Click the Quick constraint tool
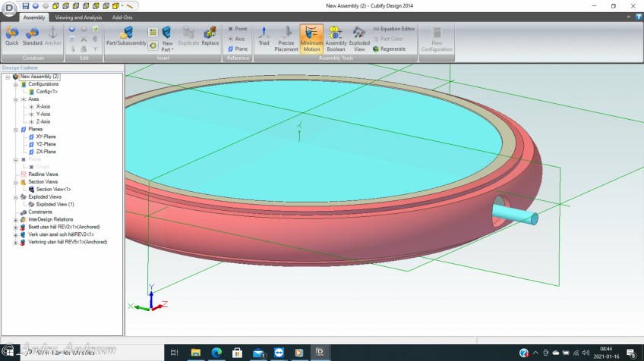Screen dimensions: 644x361 coord(11,36)
